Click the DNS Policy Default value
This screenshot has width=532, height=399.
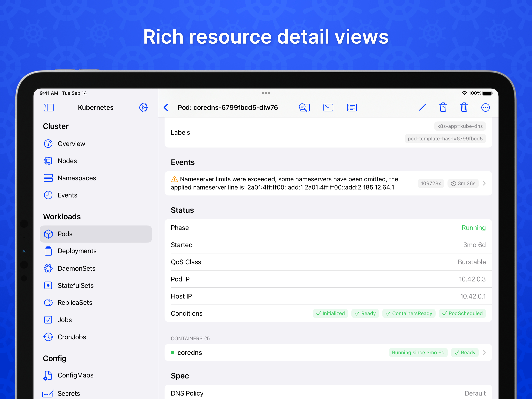475,393
